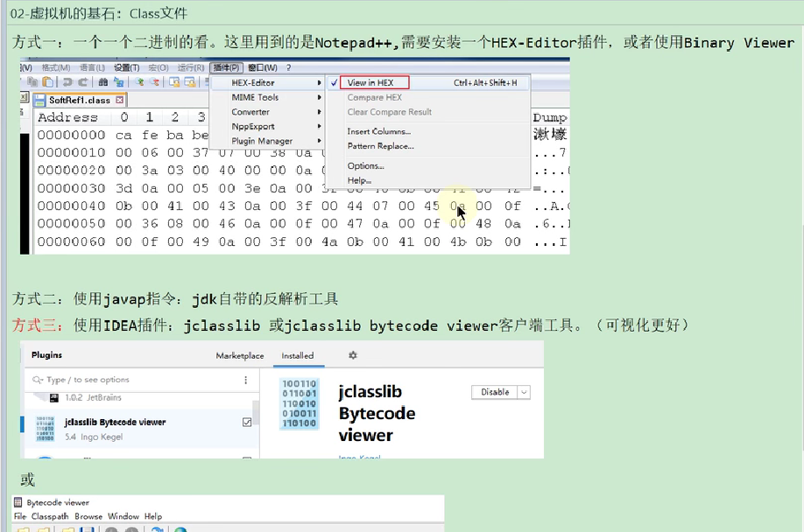Expand the HEX-Editor submenu arrow
Viewport: 804px width, 532px height.
point(319,82)
